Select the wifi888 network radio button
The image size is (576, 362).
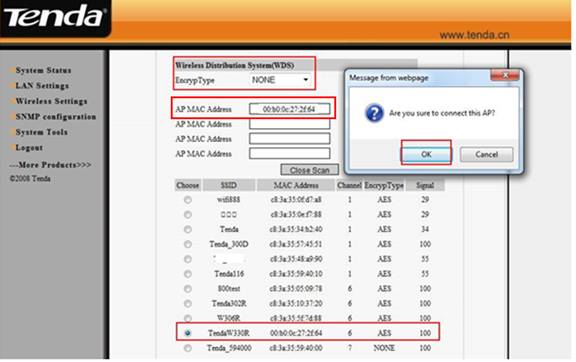coord(188,200)
